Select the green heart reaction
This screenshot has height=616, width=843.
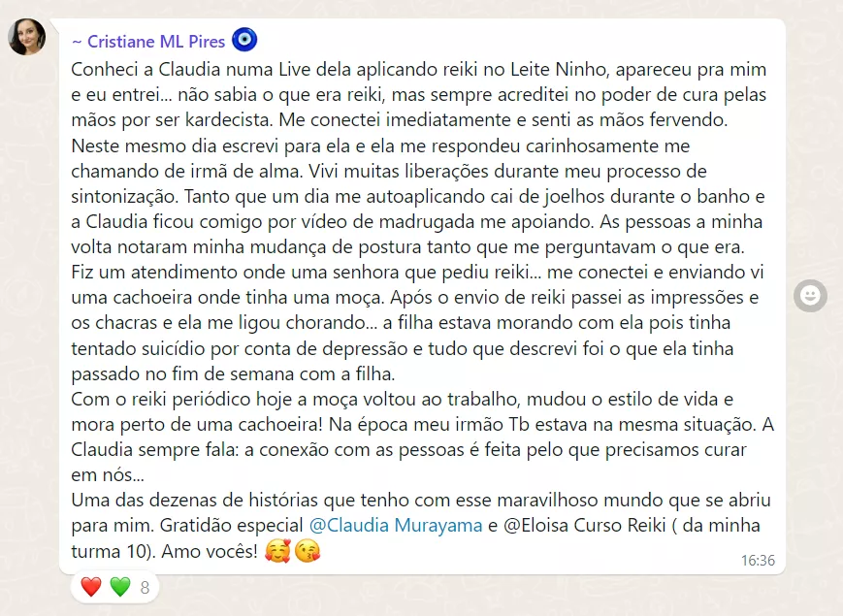(120, 587)
